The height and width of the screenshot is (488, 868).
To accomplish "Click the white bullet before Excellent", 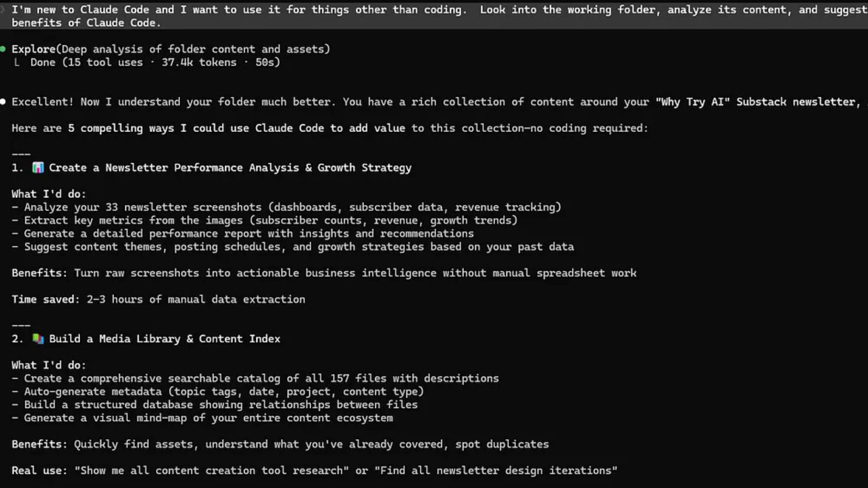I will click(3, 102).
